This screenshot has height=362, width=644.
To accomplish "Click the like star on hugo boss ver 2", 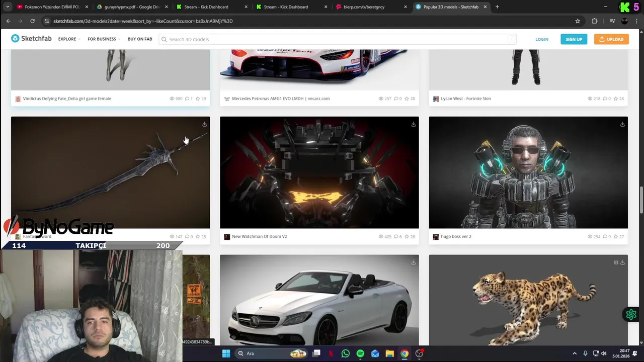I will coord(616,237).
